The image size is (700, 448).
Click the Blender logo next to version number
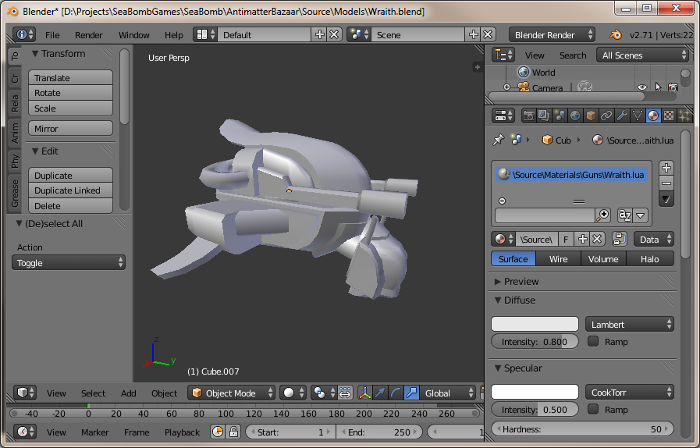616,35
